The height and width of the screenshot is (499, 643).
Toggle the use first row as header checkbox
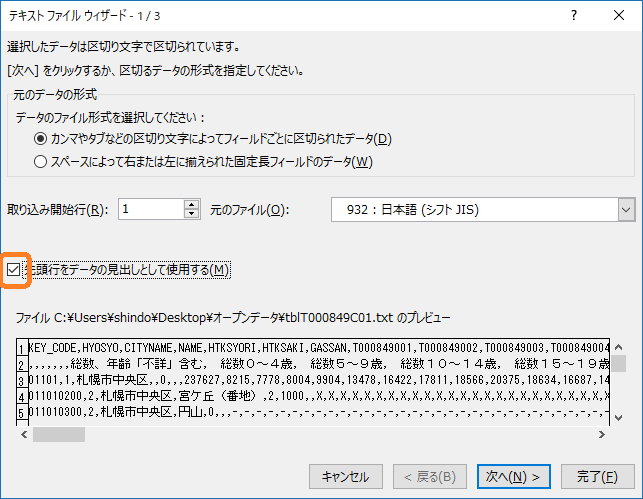click(x=13, y=269)
